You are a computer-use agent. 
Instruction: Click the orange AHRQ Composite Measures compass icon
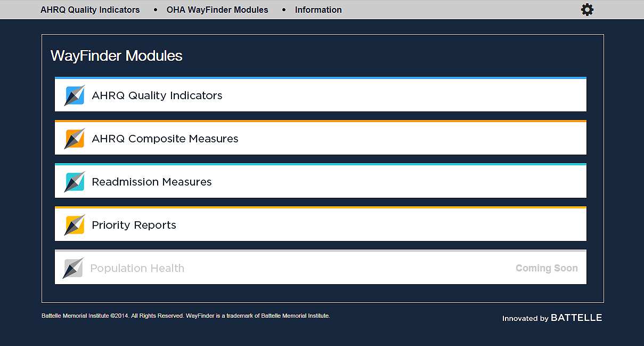(75, 139)
